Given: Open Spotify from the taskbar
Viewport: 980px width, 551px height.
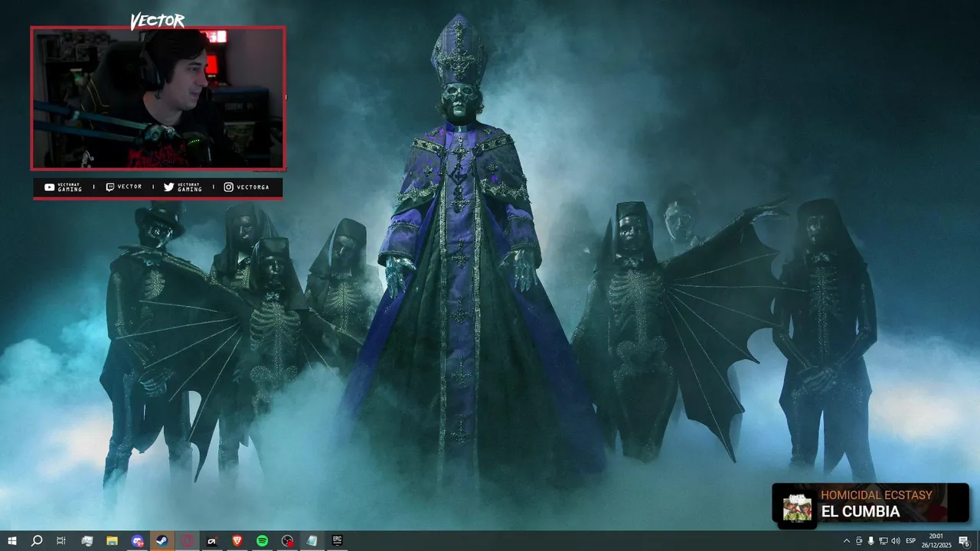Looking at the screenshot, I should tap(262, 541).
